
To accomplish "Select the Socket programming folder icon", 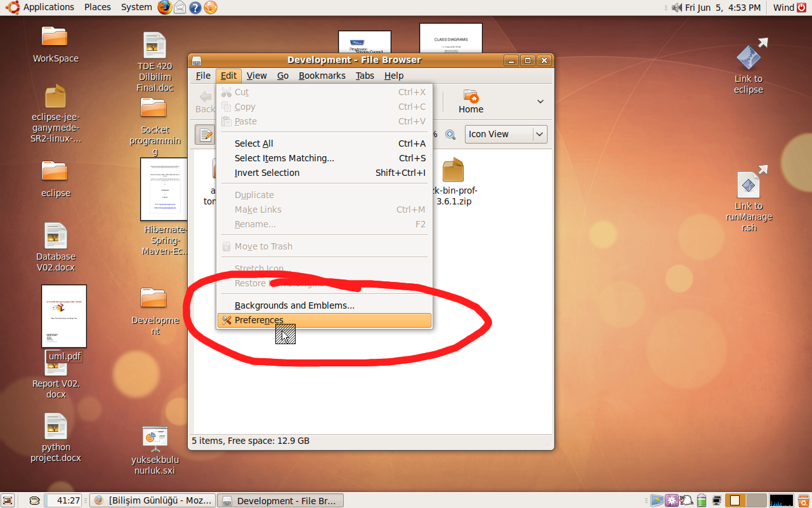I will point(154,107).
